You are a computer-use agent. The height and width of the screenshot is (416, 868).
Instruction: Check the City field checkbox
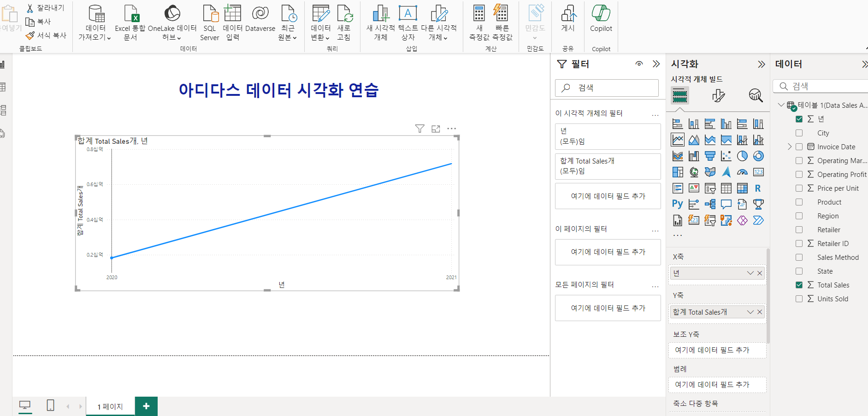click(799, 133)
